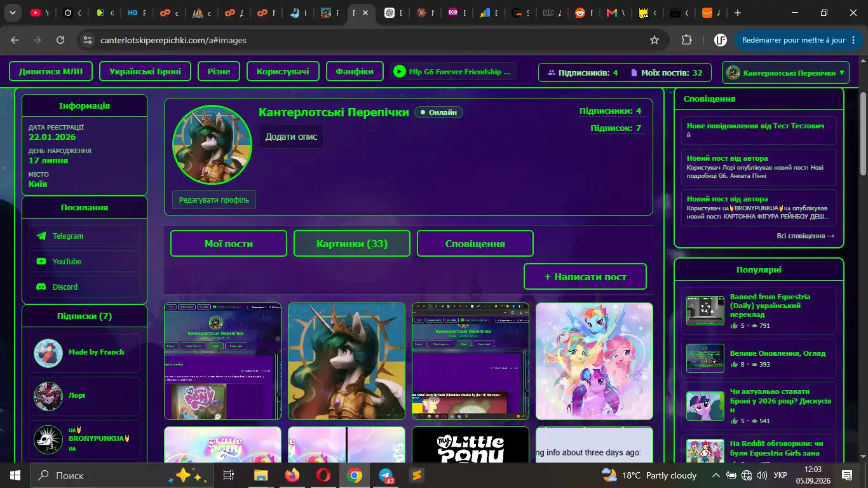Click the weather widget on the taskbar
This screenshot has height=488, width=868.
[649, 475]
